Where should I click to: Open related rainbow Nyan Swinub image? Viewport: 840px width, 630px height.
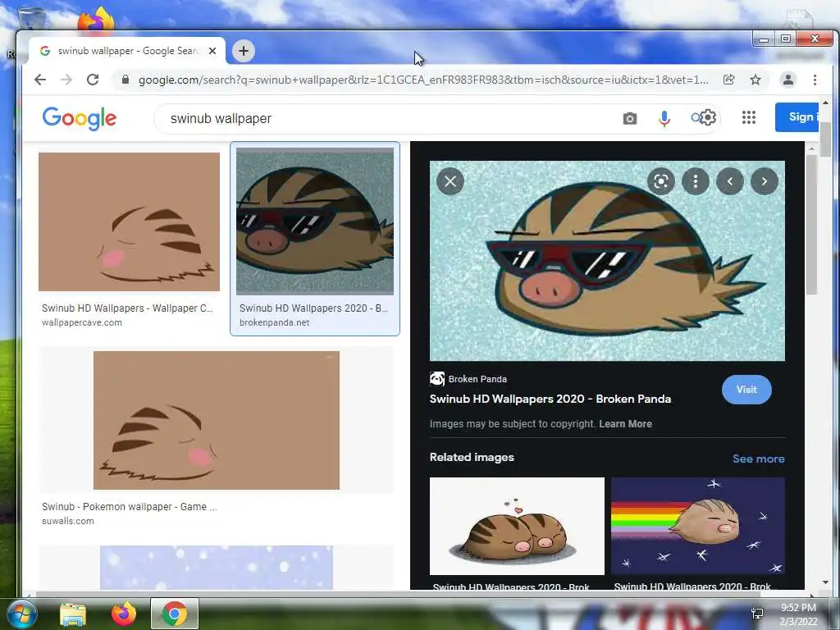(698, 526)
